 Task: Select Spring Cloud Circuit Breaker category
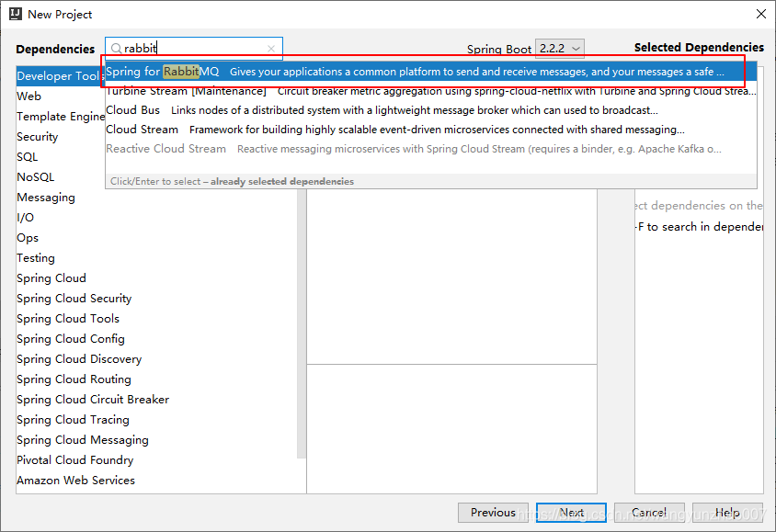(x=93, y=400)
